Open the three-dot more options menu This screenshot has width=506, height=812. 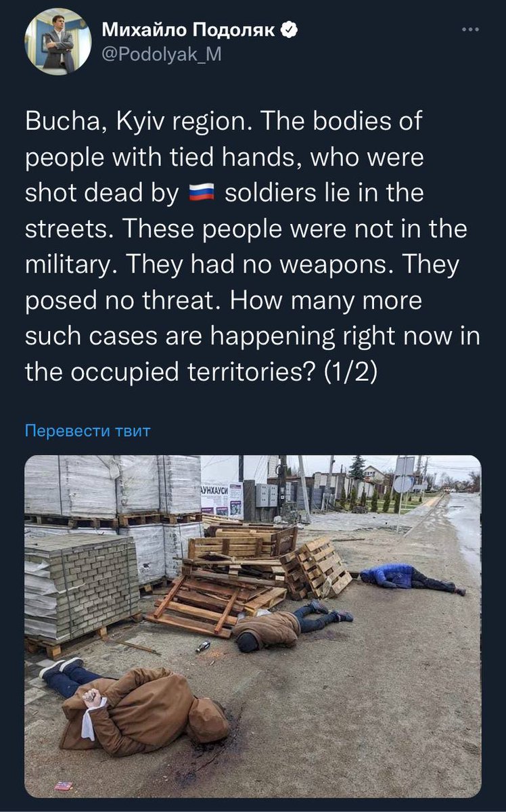point(470,30)
